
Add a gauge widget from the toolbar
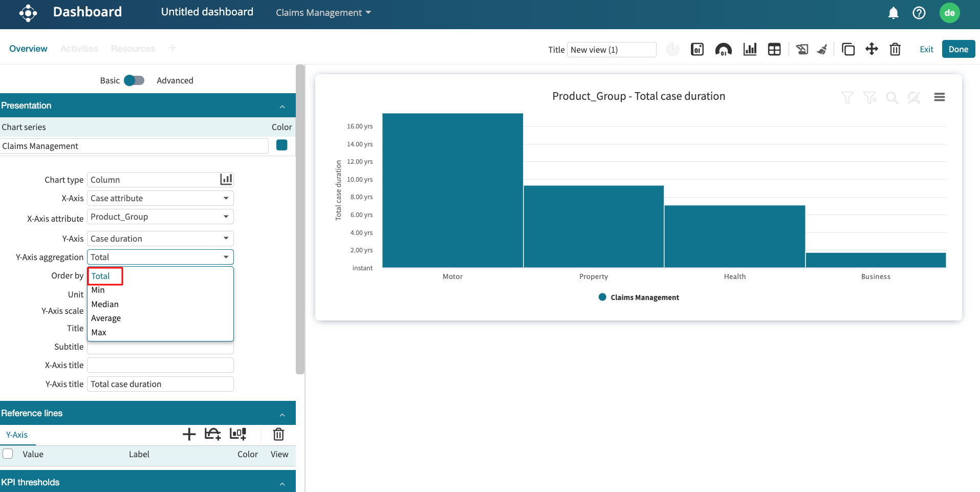[723, 49]
